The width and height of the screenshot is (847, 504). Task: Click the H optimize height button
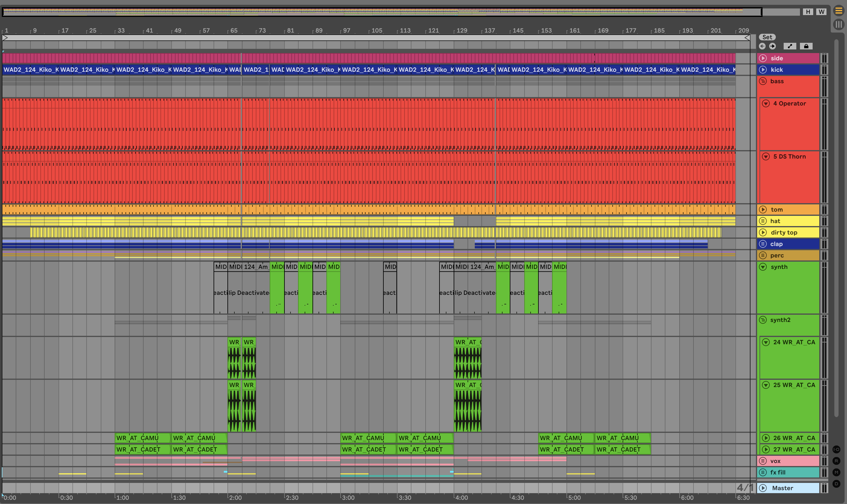(x=808, y=11)
